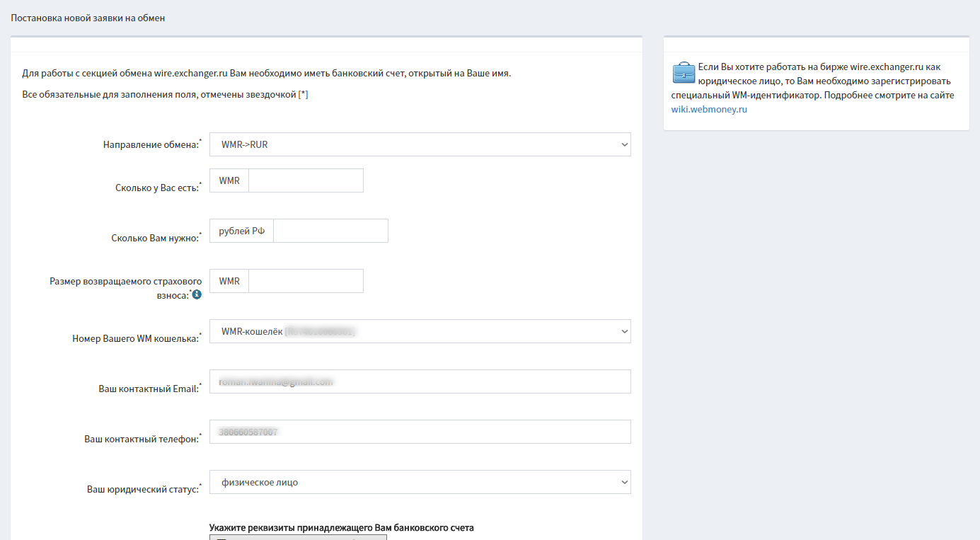Click the 'Сколько Вам нужно' rubles input field
The height and width of the screenshot is (540, 980).
tap(330, 231)
